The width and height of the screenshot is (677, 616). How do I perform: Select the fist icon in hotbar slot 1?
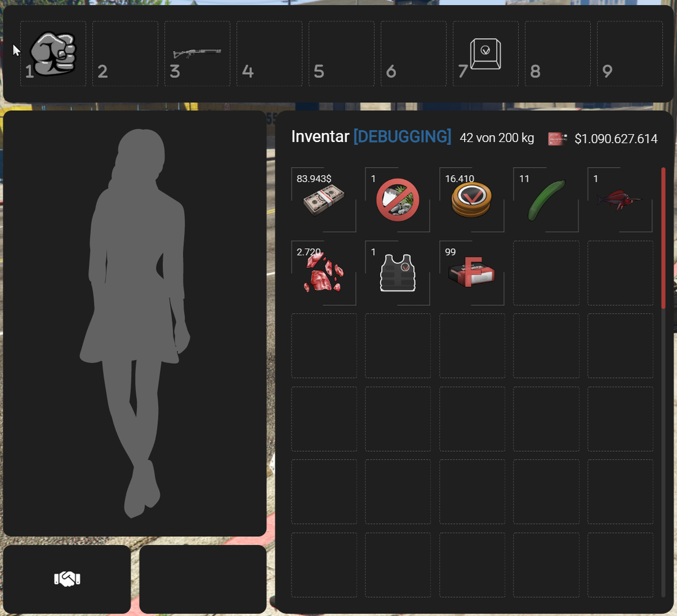click(53, 54)
